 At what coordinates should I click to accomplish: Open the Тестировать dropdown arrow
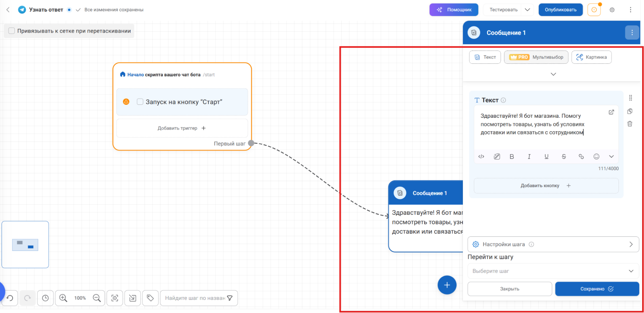coord(527,10)
